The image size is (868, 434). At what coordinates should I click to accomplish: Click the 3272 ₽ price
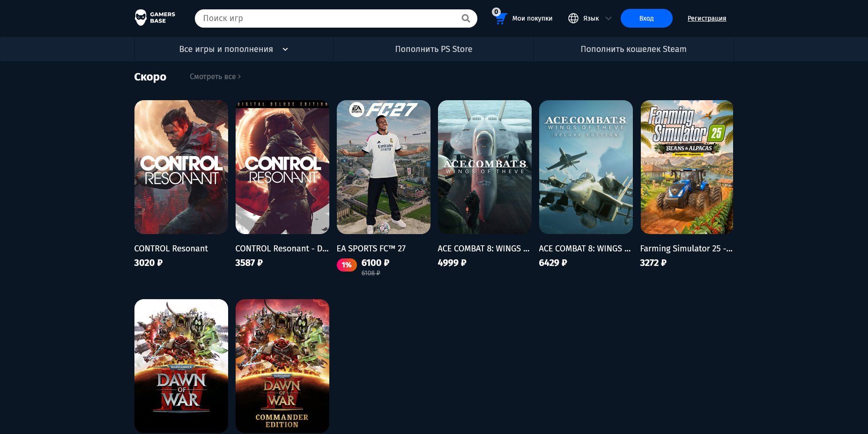653,263
